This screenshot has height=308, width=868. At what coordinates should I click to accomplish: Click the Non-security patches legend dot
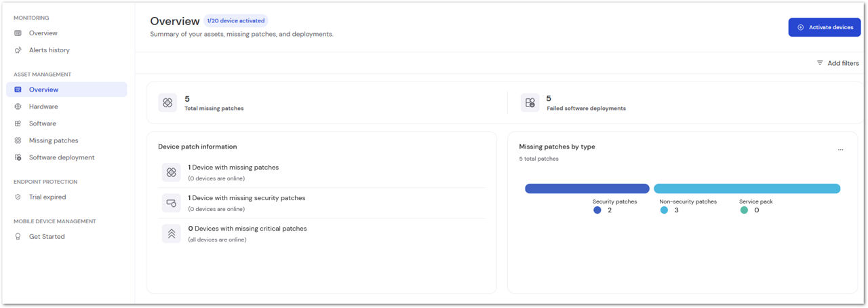click(664, 210)
